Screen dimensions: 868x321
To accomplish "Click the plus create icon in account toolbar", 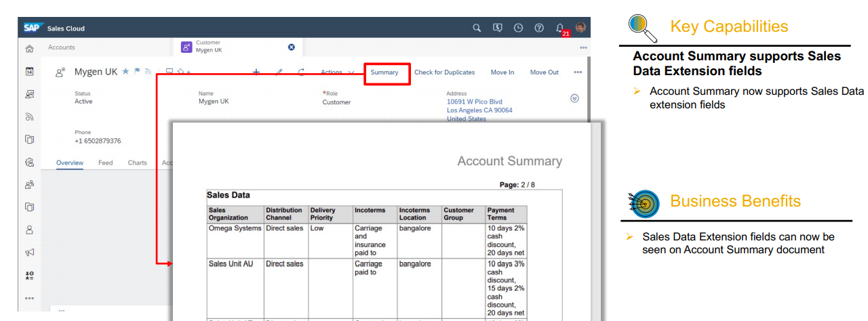I will [256, 72].
